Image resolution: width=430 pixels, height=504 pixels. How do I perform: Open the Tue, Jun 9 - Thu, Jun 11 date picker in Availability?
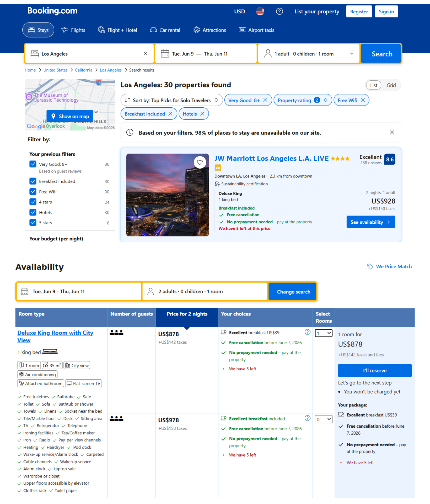coord(79,292)
